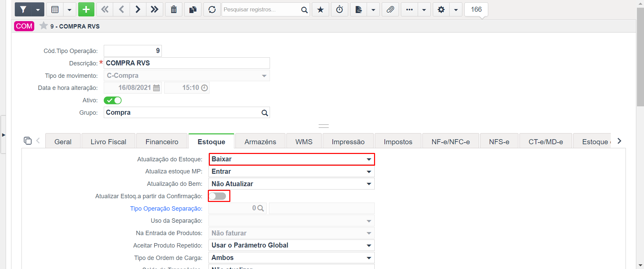644x269 pixels.
Task: Add a new record with plus button
Action: pyautogui.click(x=86, y=9)
